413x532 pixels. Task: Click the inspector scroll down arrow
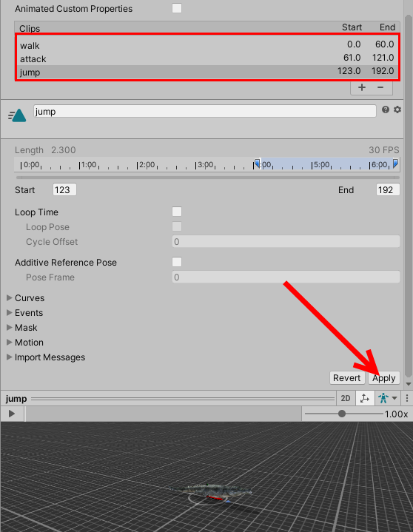coord(409,384)
